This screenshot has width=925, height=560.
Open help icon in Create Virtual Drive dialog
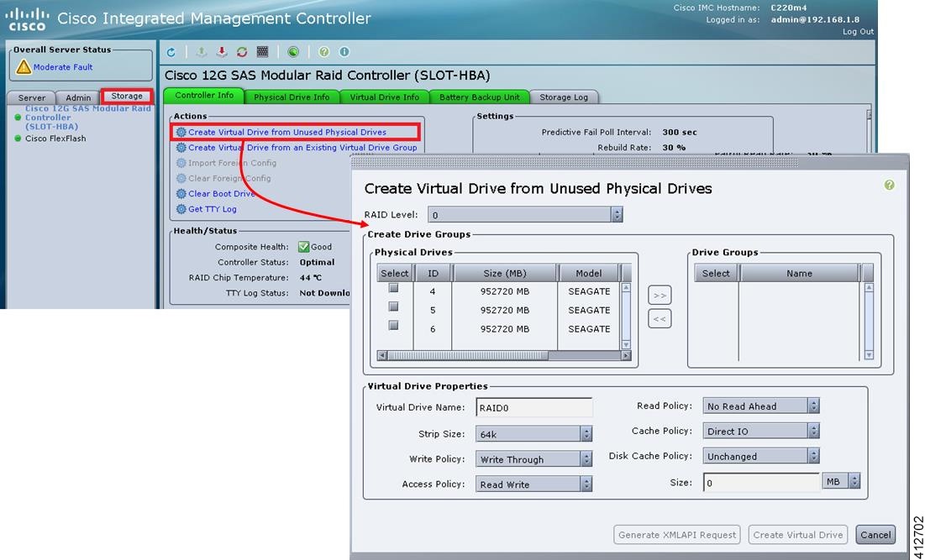click(x=889, y=185)
